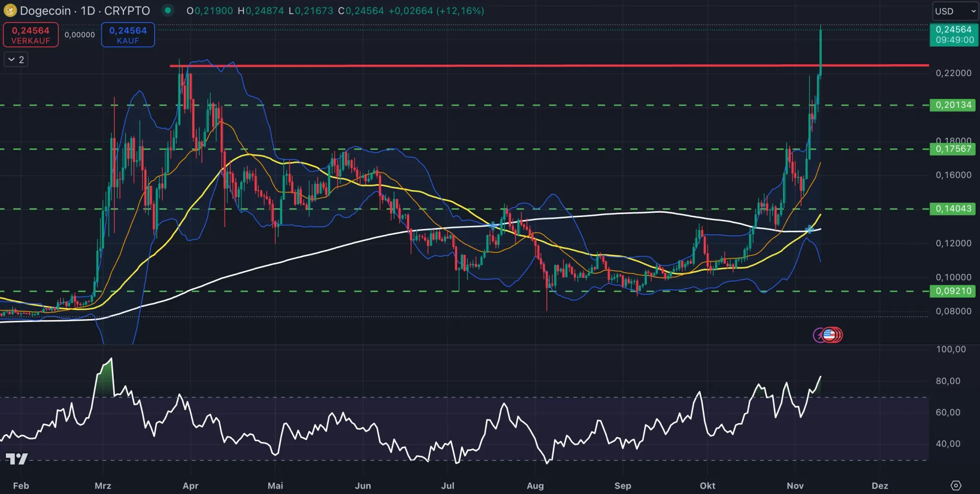
Task: Click the Mai label on time axis
Action: 275,486
